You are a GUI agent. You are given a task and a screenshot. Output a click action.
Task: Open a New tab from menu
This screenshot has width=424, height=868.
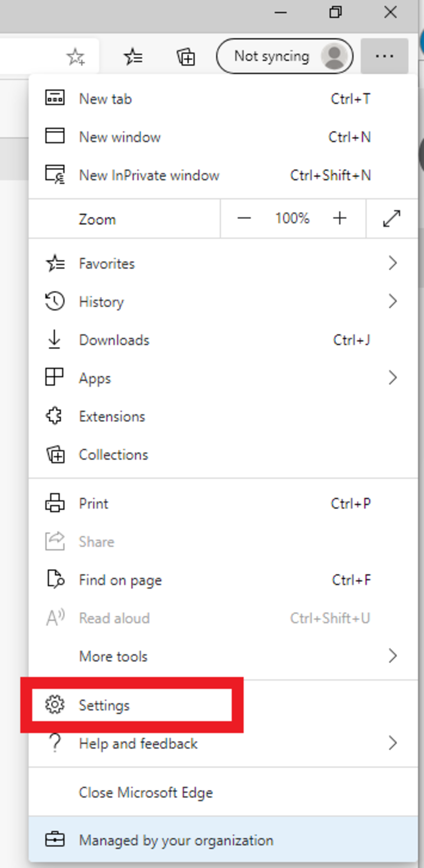(x=106, y=99)
